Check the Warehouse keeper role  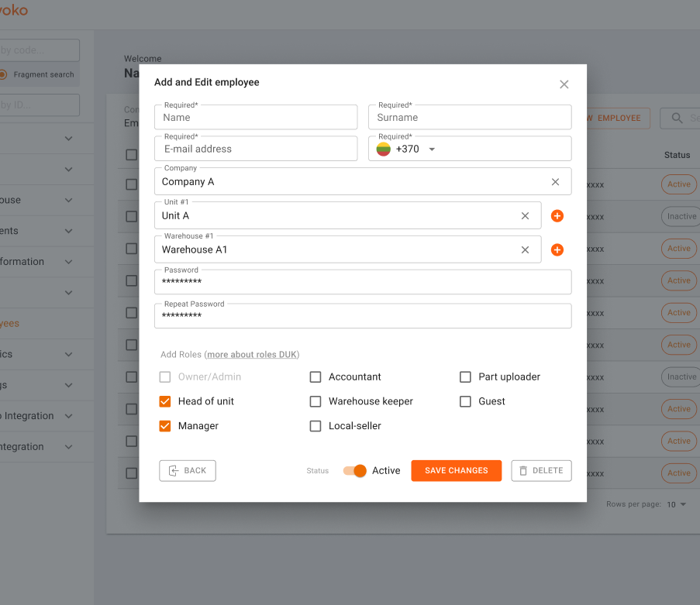(x=316, y=401)
